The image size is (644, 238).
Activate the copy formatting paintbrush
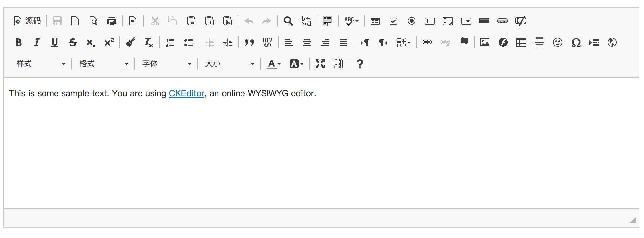click(130, 43)
